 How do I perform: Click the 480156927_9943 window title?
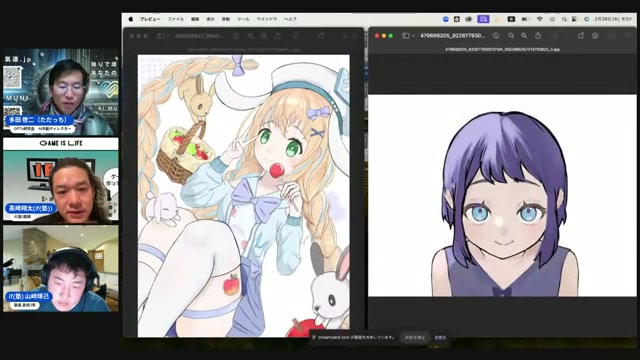coord(199,36)
